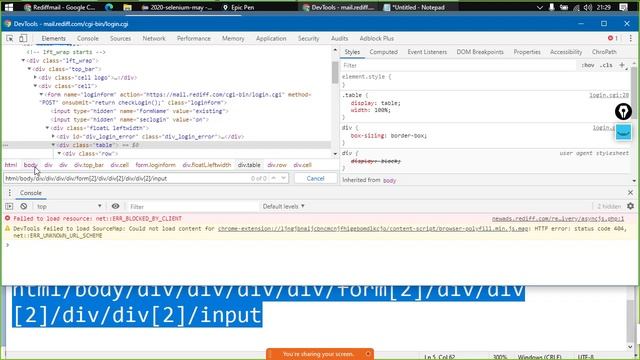Select div.row in the breadcrumb
The image size is (640, 360).
click(277, 165)
